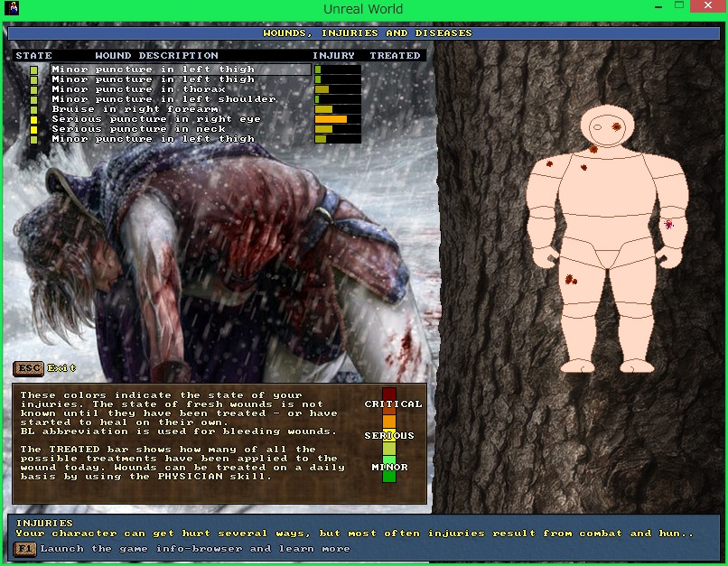Click the WOUNDS, INJURIES AND DISEASES title bar

pos(364,32)
